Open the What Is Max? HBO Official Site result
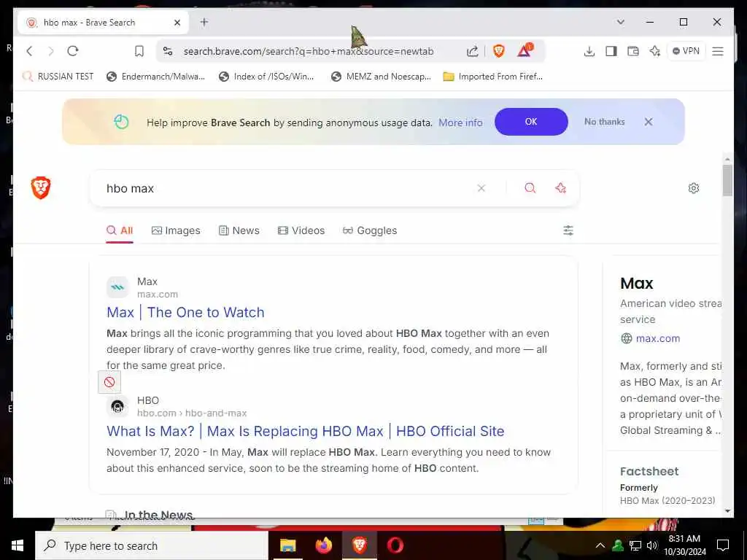The height and width of the screenshot is (560, 747). [x=306, y=431]
